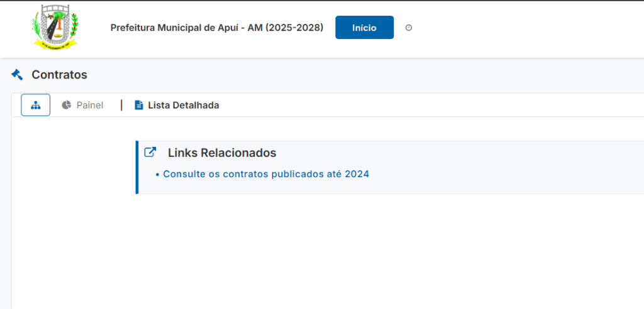Click the pie chart icon for Painel
The image size is (644, 309).
pyautogui.click(x=66, y=105)
